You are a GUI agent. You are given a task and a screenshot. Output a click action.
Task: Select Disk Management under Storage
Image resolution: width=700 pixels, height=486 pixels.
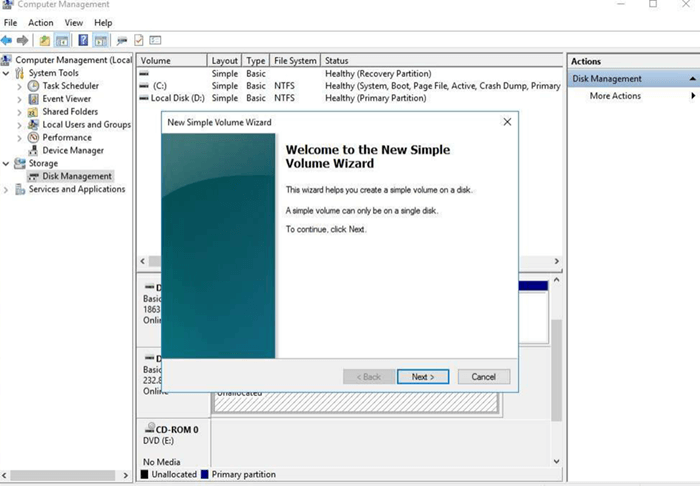[x=77, y=176]
